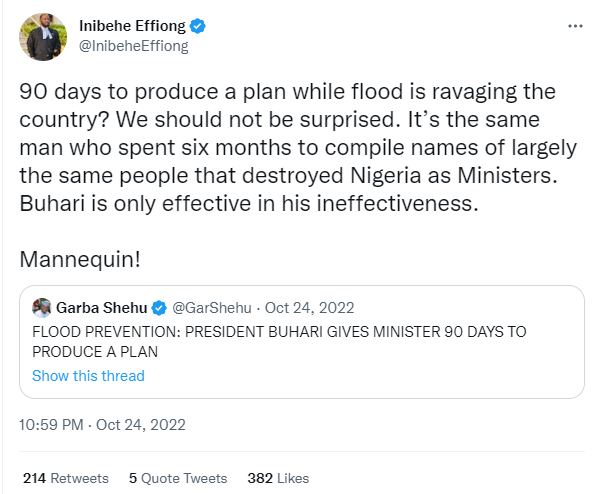Click the Garba Shehu name in quoted tweet
The height and width of the screenshot is (494, 600).
(x=101, y=308)
